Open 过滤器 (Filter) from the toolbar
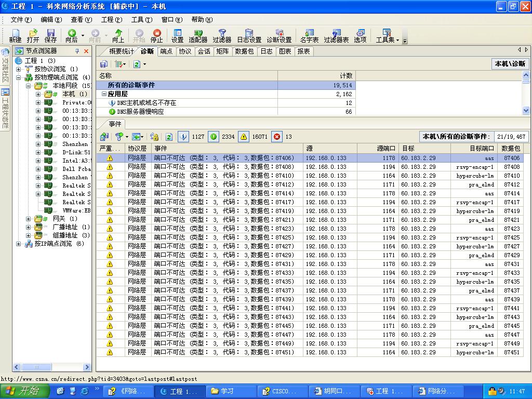 pyautogui.click(x=222, y=36)
